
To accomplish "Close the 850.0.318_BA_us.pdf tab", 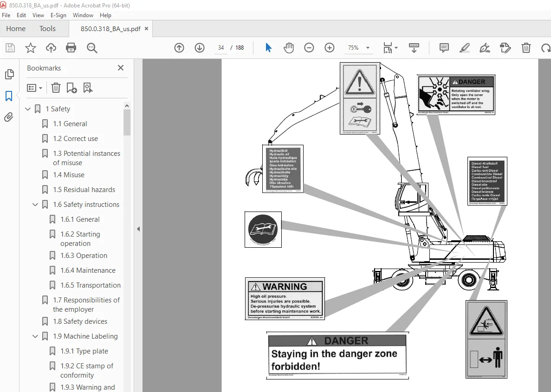I will pyautogui.click(x=147, y=29).
